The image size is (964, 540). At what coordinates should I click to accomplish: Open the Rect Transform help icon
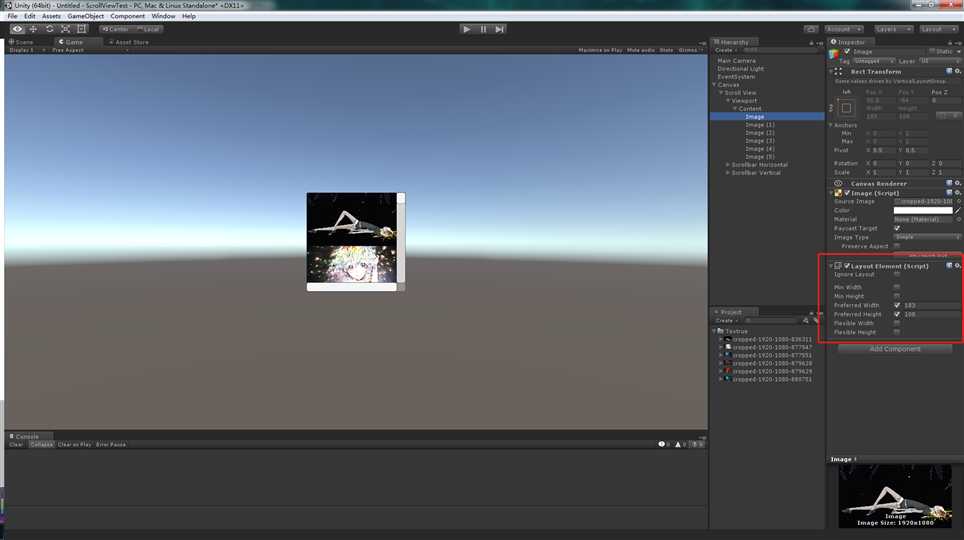point(949,71)
